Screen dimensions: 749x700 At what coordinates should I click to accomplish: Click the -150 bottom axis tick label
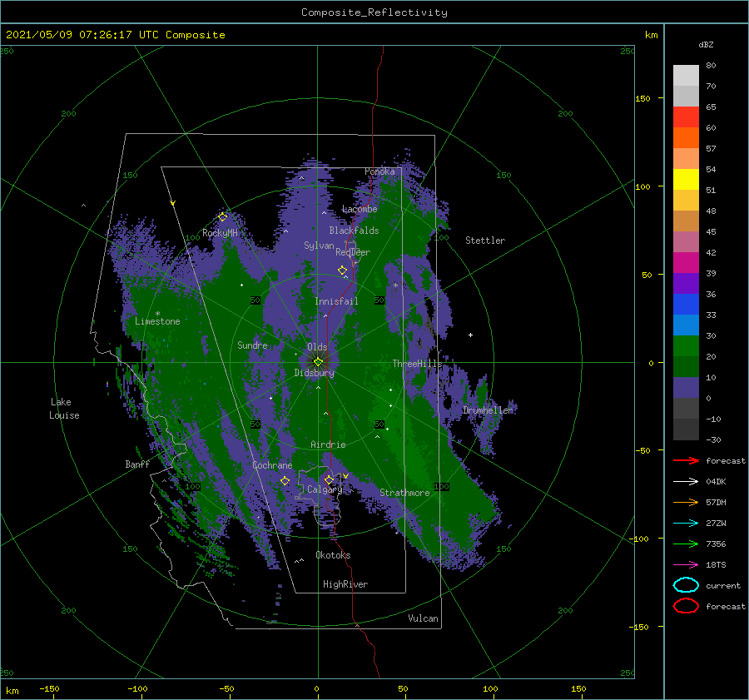(x=49, y=688)
